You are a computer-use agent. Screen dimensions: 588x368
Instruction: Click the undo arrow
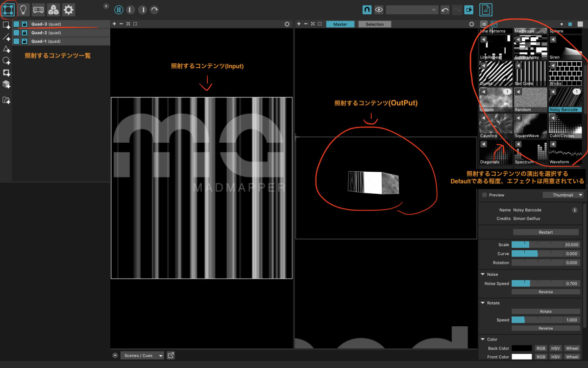tap(445, 10)
